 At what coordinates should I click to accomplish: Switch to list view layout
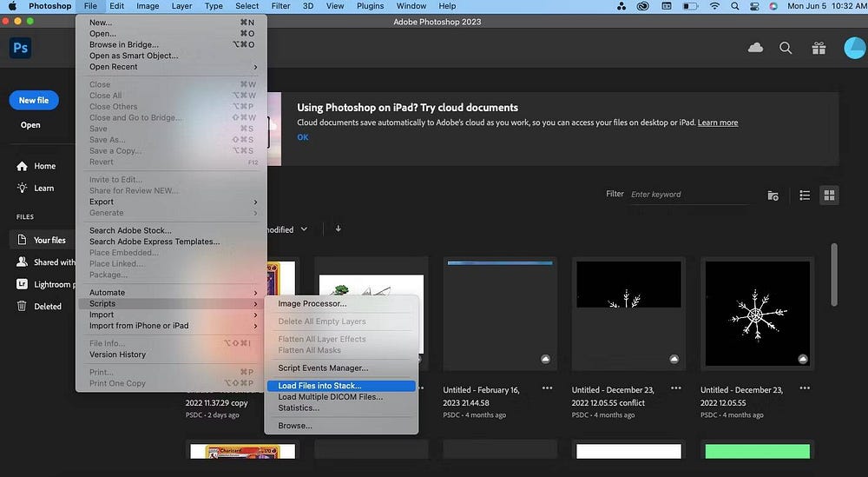[805, 195]
